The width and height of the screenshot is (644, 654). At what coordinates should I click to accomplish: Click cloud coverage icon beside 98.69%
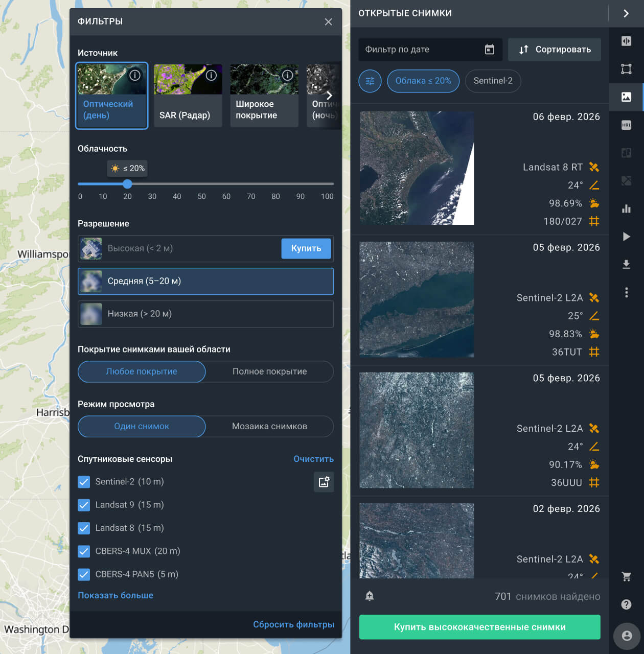coord(594,203)
